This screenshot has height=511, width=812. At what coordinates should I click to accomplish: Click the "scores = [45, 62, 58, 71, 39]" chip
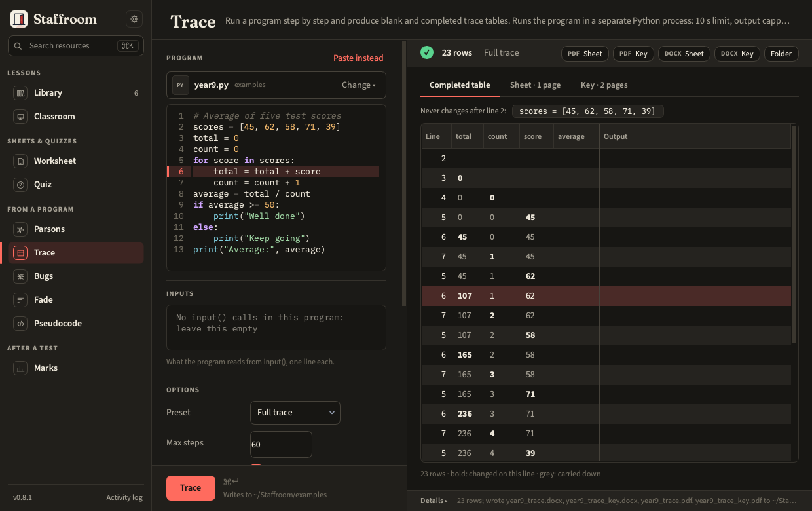pyautogui.click(x=587, y=111)
